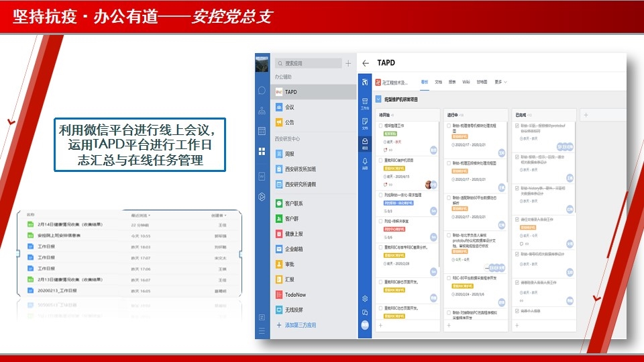Click the 搜索应用 search field

(308, 63)
